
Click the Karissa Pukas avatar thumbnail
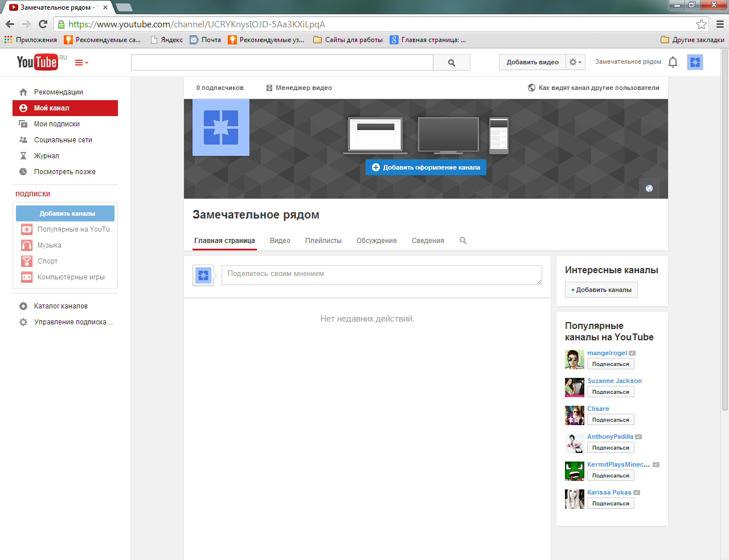(575, 499)
